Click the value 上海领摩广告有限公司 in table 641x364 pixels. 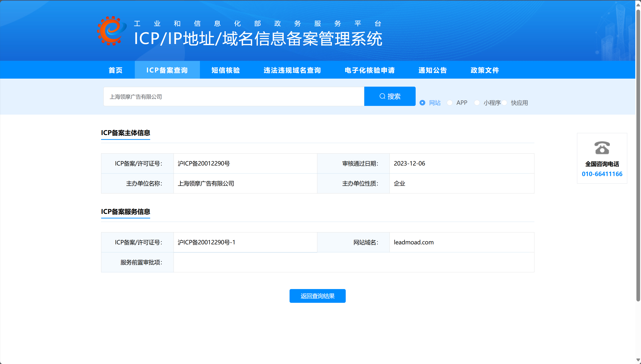tap(206, 184)
